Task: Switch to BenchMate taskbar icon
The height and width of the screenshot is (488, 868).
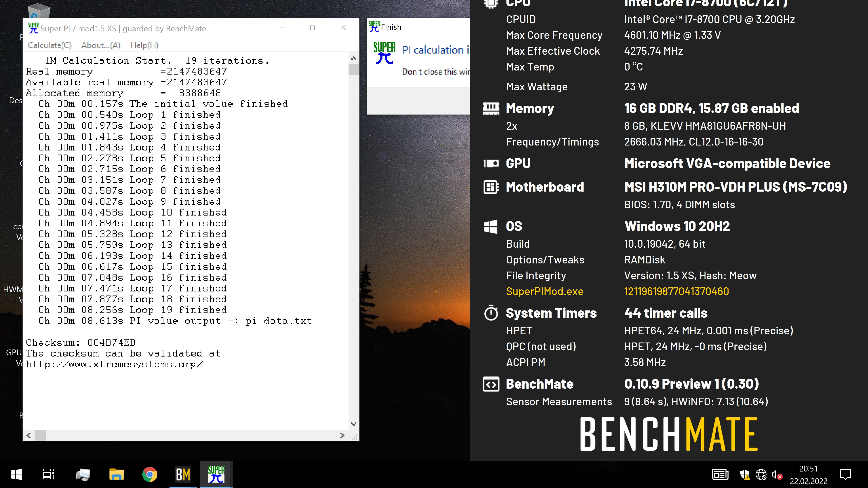Action: coord(183,474)
